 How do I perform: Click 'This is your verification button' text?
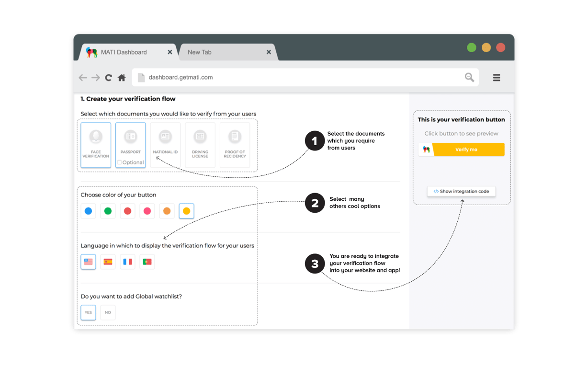tap(461, 120)
